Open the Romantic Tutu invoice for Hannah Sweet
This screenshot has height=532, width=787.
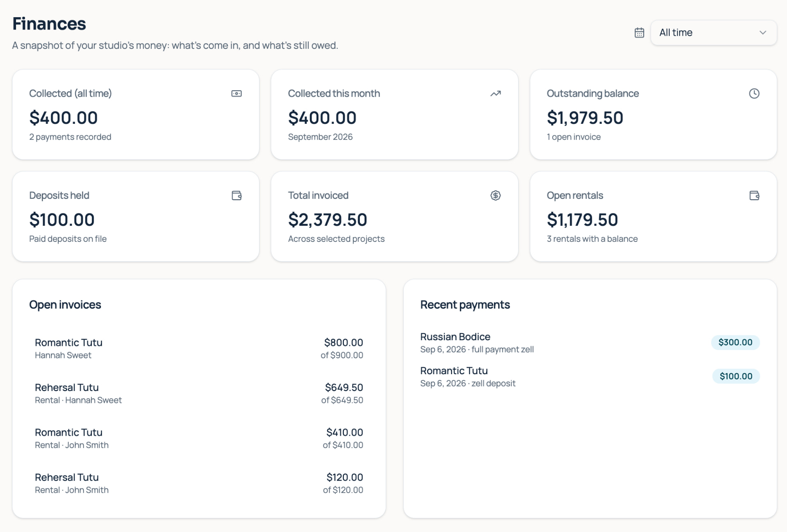point(199,348)
